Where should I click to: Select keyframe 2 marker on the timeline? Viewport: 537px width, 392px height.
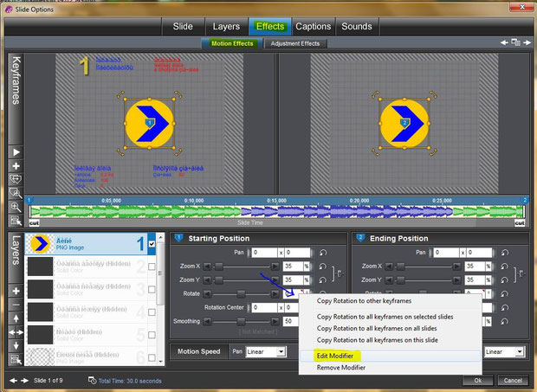coord(524,200)
